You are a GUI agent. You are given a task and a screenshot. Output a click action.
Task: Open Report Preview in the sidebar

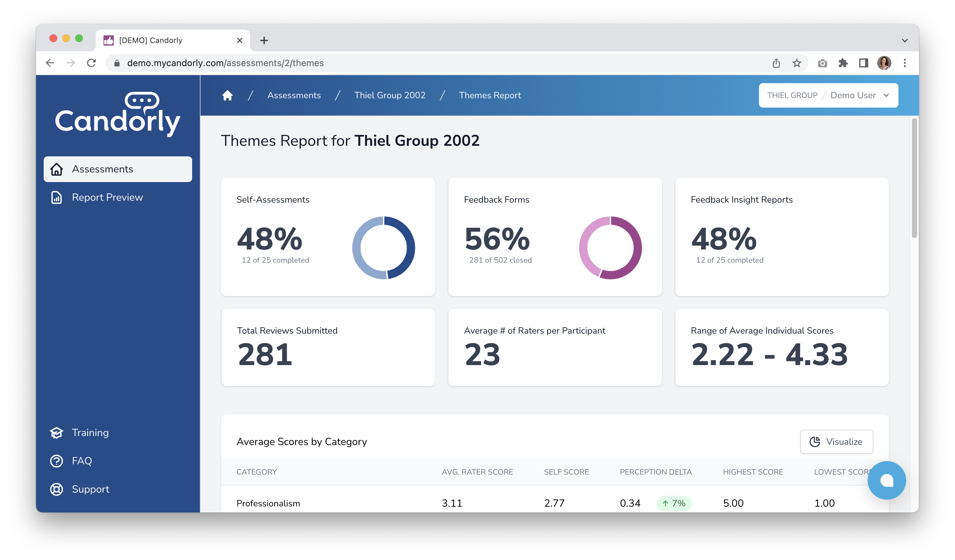click(107, 197)
